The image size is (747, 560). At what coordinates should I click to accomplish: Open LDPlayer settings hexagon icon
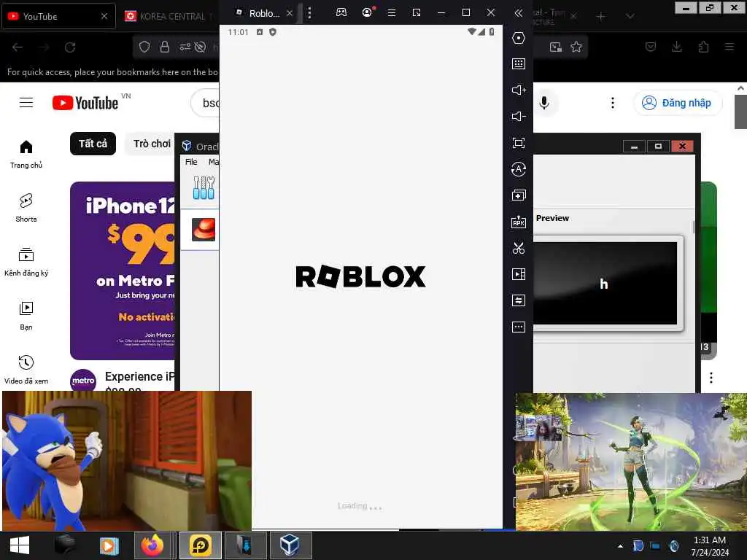click(x=519, y=38)
